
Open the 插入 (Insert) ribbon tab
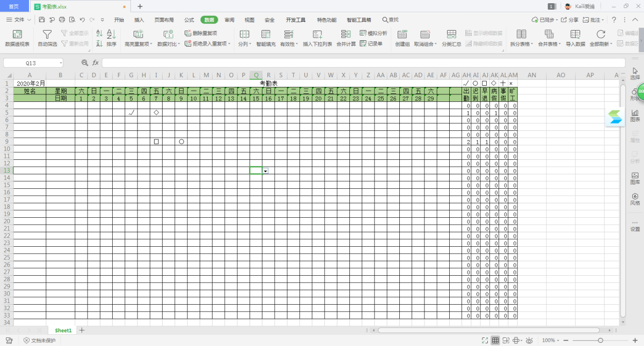coord(139,20)
